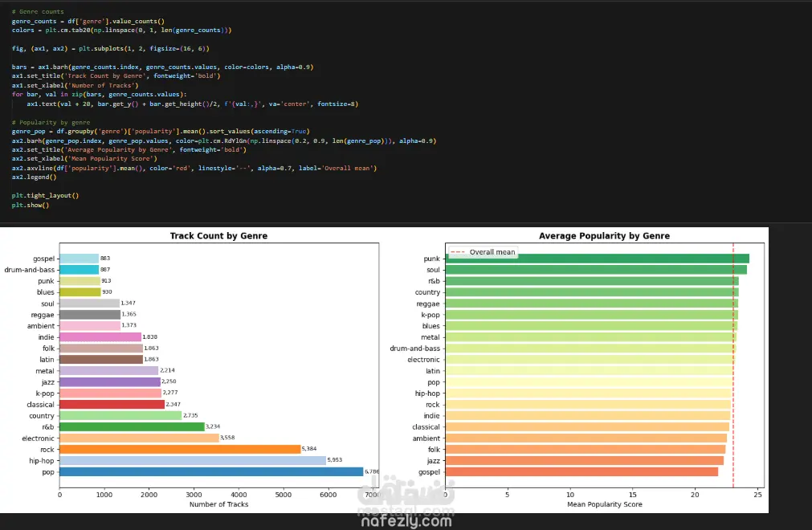Click the 5,953 value label beside hip-hop bar
812x530 pixels.
pos(337,461)
